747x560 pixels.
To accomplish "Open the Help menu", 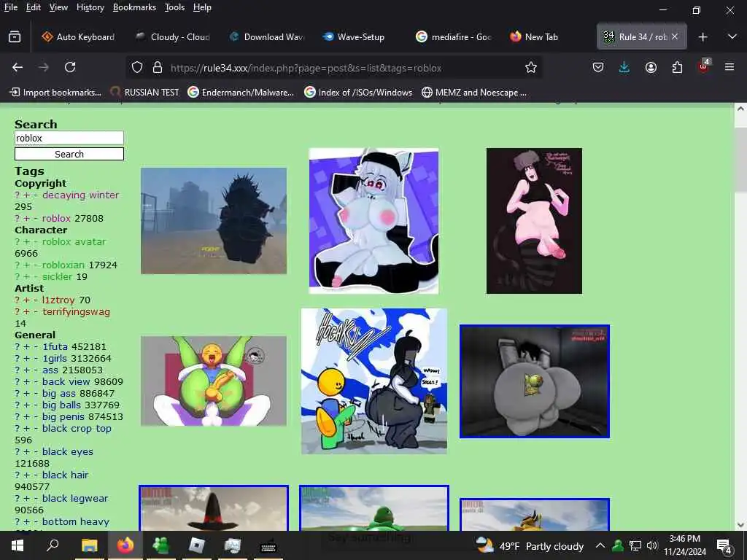I will [x=202, y=7].
